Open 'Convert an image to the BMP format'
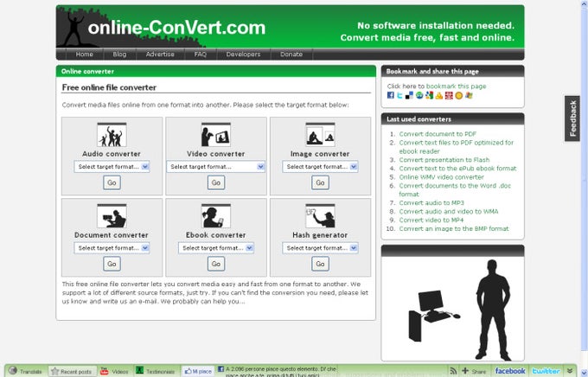This screenshot has width=588, height=377. [x=454, y=229]
